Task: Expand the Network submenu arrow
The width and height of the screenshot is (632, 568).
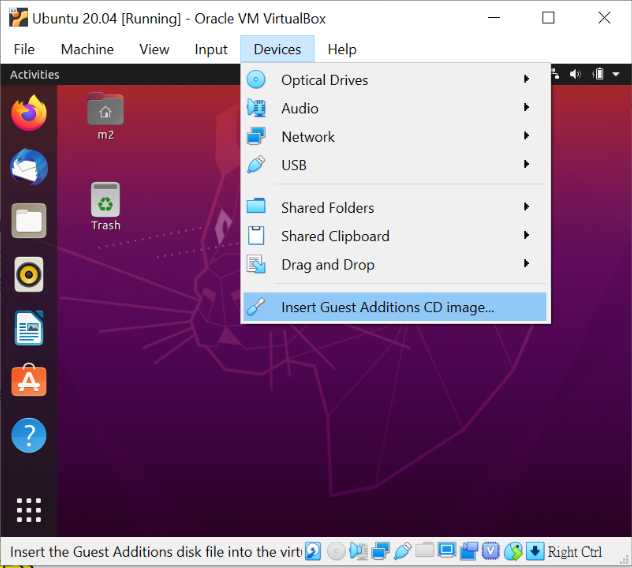Action: pos(526,136)
